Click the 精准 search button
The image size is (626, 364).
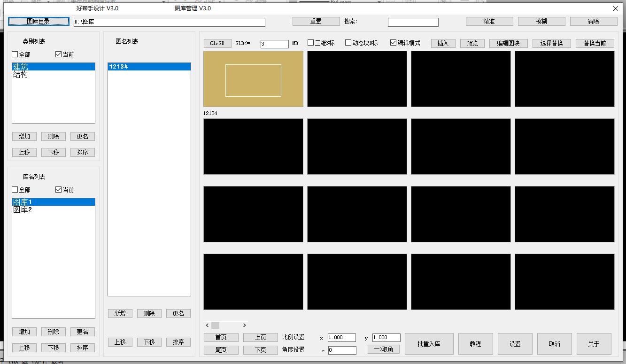coord(489,22)
